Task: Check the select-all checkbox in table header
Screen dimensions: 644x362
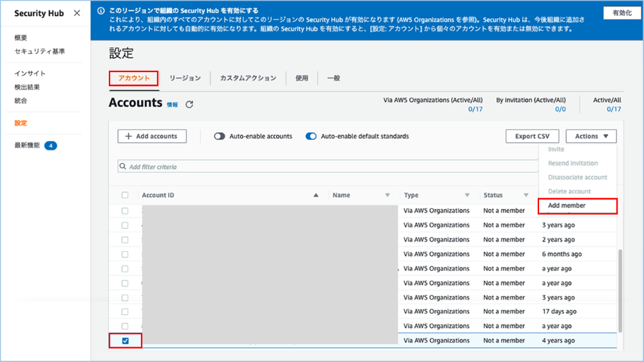Action: click(125, 195)
